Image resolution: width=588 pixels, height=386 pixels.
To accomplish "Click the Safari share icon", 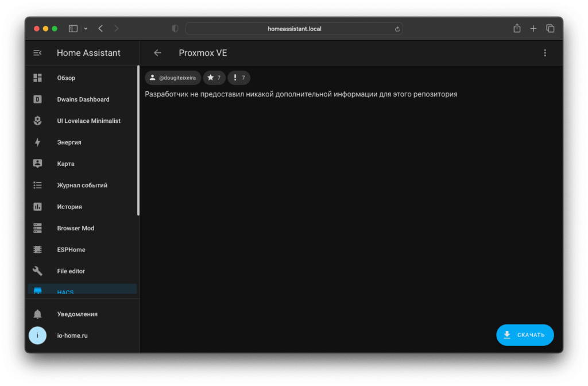I will point(517,28).
